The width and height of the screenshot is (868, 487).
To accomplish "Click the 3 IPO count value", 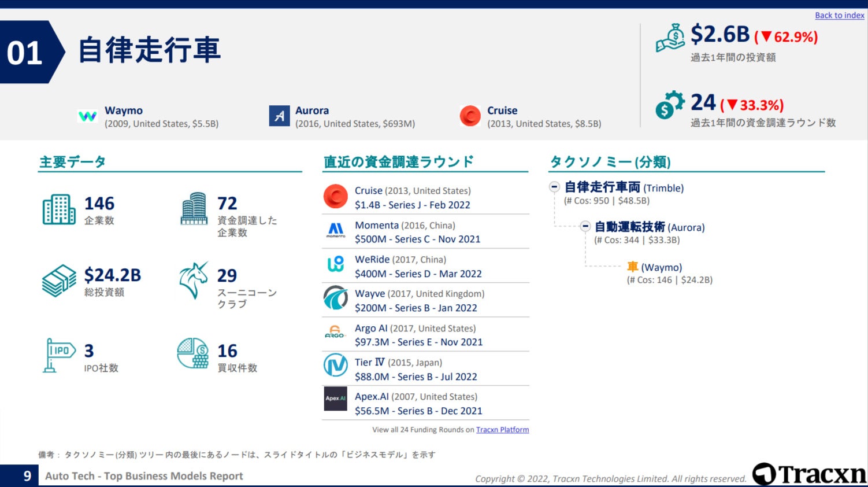I will click(89, 351).
